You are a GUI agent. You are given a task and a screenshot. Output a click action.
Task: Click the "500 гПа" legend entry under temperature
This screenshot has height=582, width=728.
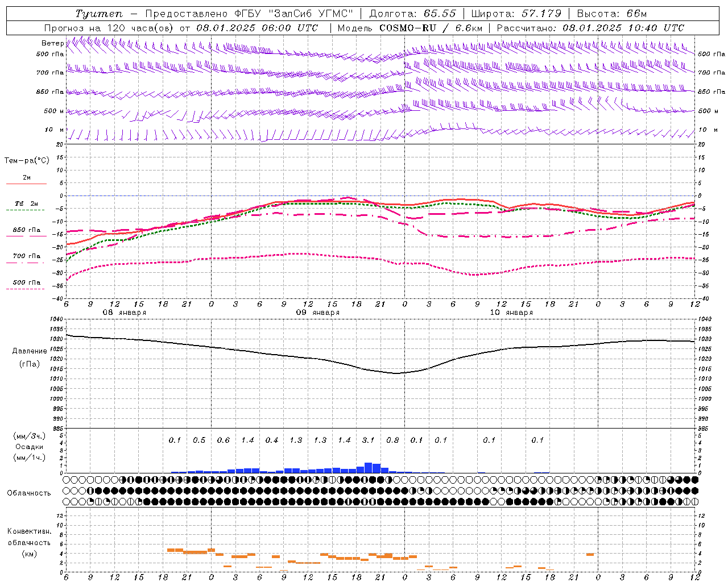(x=27, y=282)
